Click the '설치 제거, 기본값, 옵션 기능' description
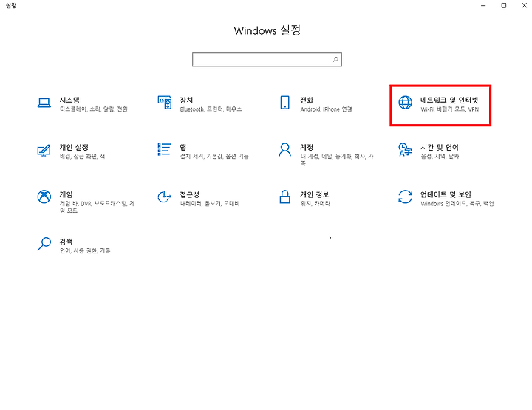The height and width of the screenshot is (410, 532). pos(214,157)
